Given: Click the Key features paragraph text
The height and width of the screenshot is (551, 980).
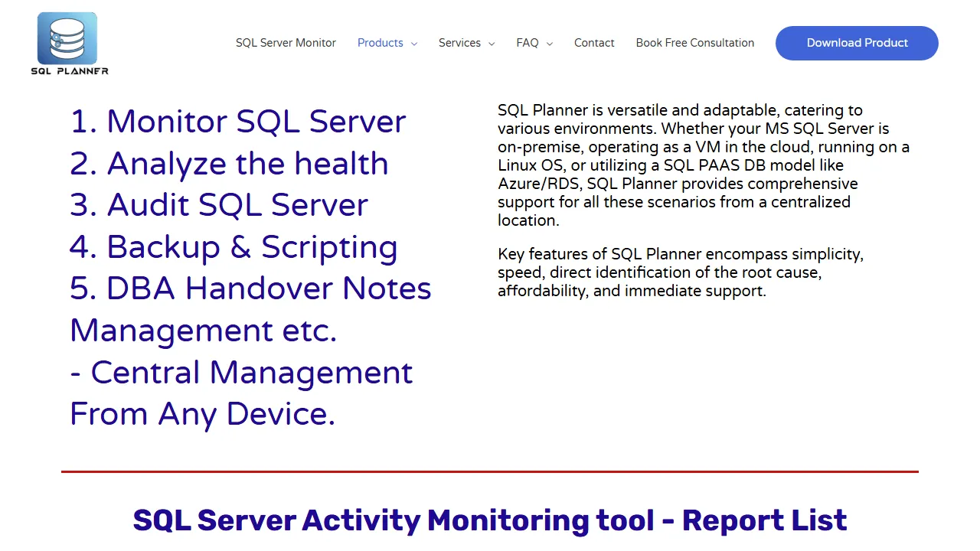Looking at the screenshot, I should [x=681, y=272].
